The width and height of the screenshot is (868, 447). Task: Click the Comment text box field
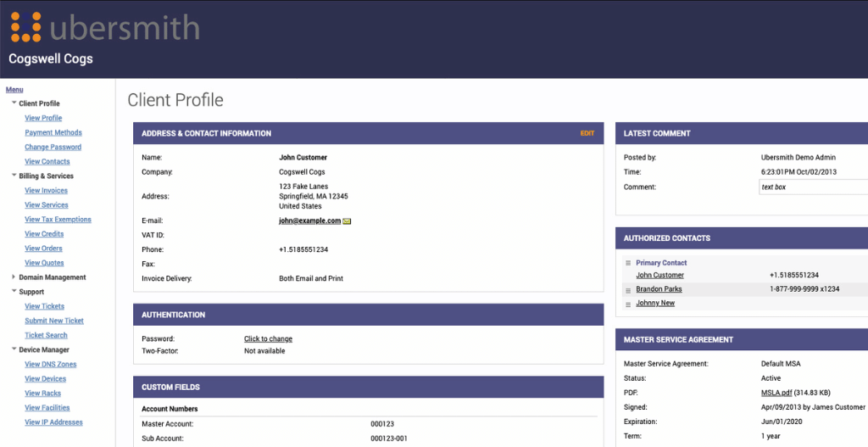coord(812,187)
